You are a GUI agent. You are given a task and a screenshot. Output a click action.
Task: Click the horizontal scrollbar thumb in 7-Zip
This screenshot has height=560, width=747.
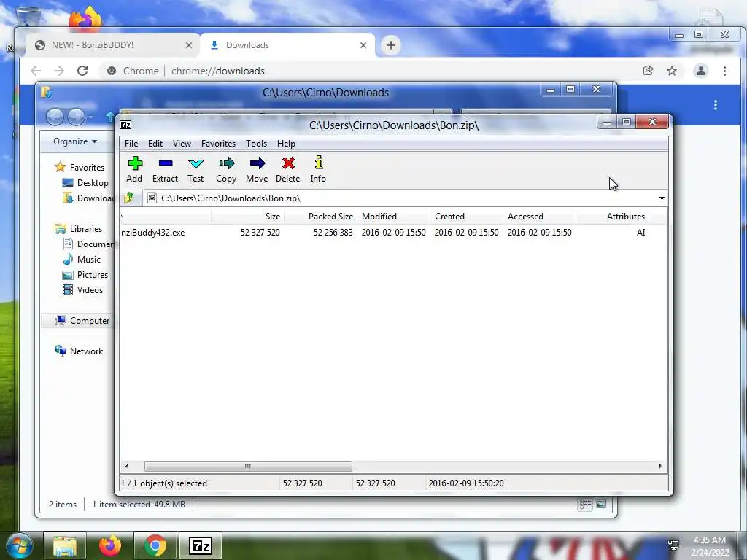click(x=248, y=466)
